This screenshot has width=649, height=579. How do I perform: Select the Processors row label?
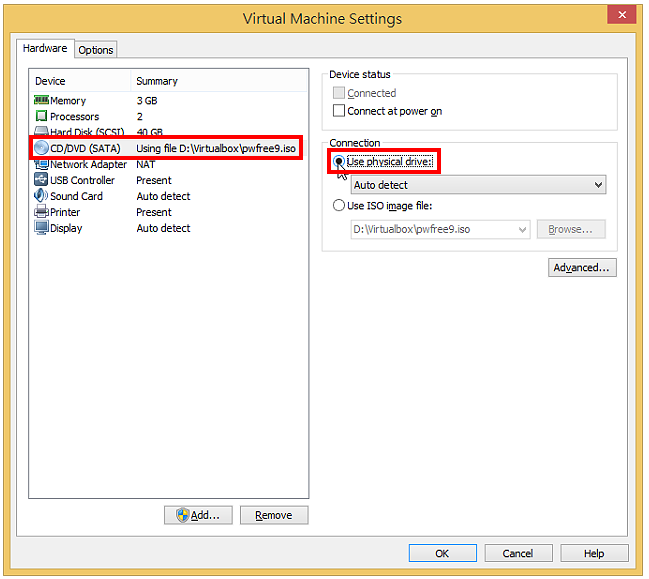(75, 117)
